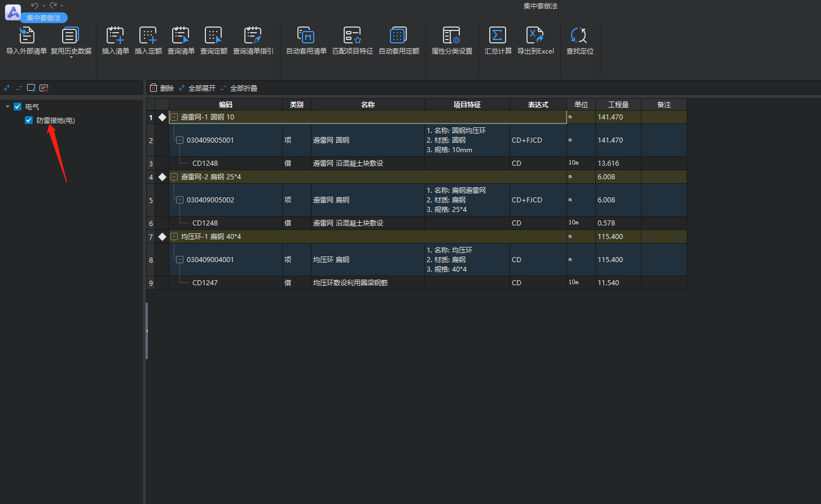Screen dimensions: 821x504
Task: Click the 插入清单 toolbar icon
Action: pyautogui.click(x=116, y=36)
